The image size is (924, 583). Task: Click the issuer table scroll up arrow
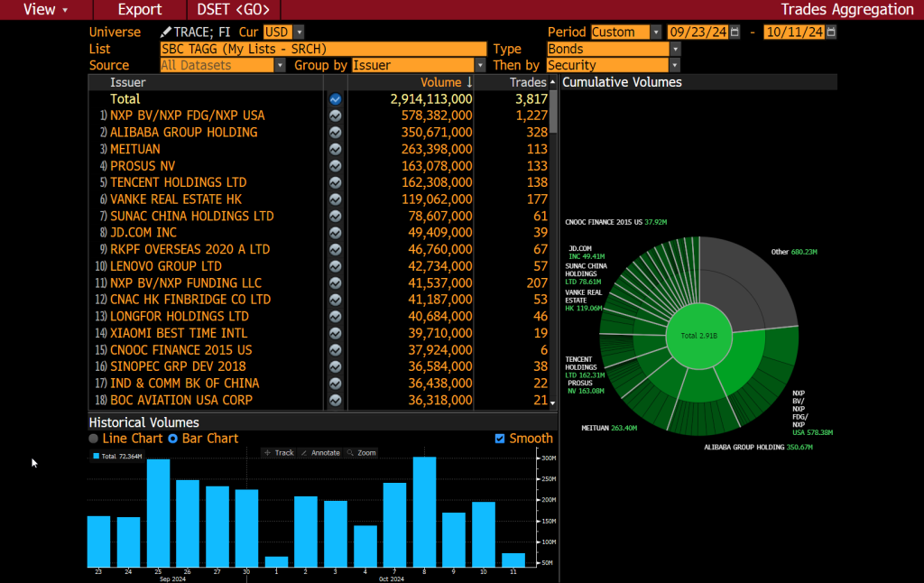click(553, 82)
